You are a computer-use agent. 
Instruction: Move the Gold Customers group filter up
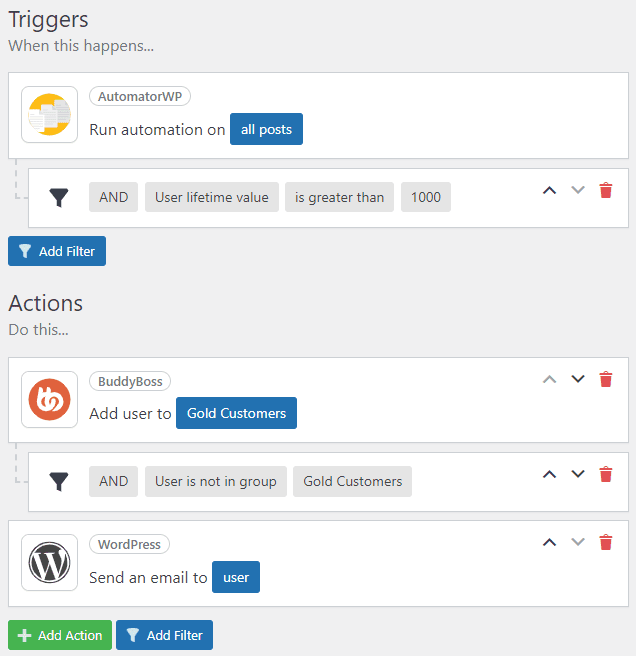pyautogui.click(x=548, y=474)
